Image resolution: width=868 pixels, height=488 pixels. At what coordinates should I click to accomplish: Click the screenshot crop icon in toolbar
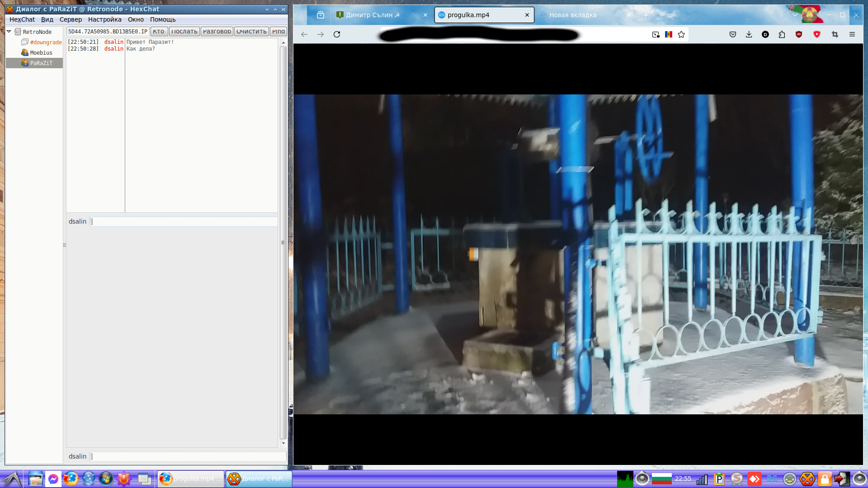click(x=835, y=34)
